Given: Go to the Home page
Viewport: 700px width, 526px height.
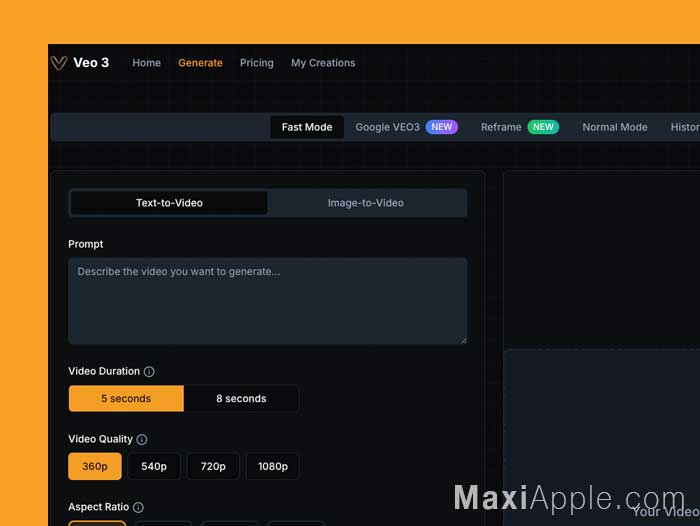Looking at the screenshot, I should coord(146,63).
